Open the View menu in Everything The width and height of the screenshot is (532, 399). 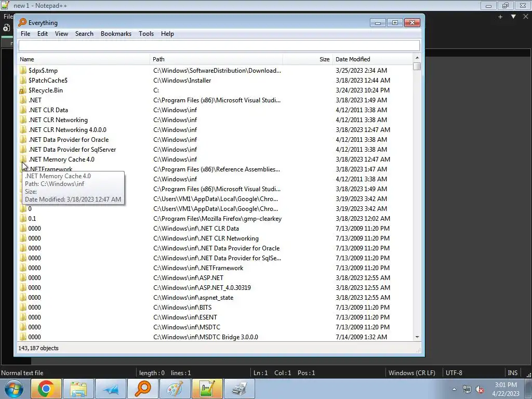61,34
